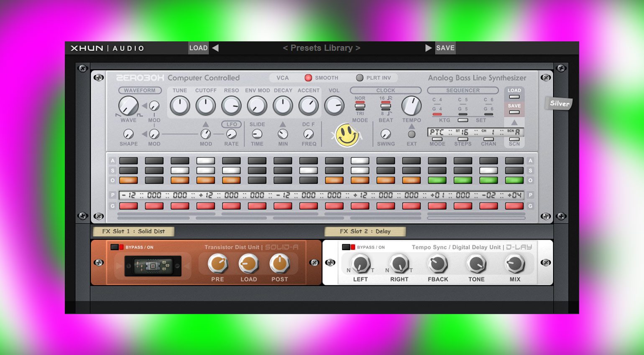Toggle the PLRT INV switch
Screen dimensions: 644x355
(x=360, y=78)
